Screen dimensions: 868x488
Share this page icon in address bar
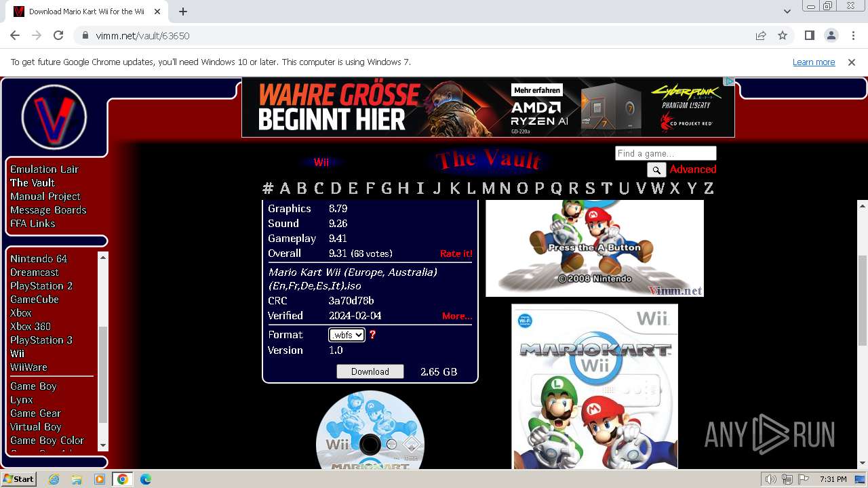tap(761, 35)
